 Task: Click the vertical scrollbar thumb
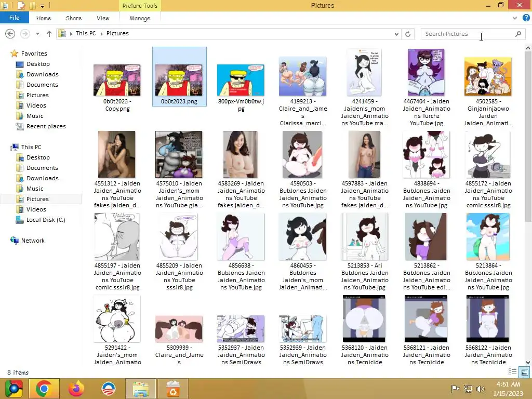(x=528, y=137)
